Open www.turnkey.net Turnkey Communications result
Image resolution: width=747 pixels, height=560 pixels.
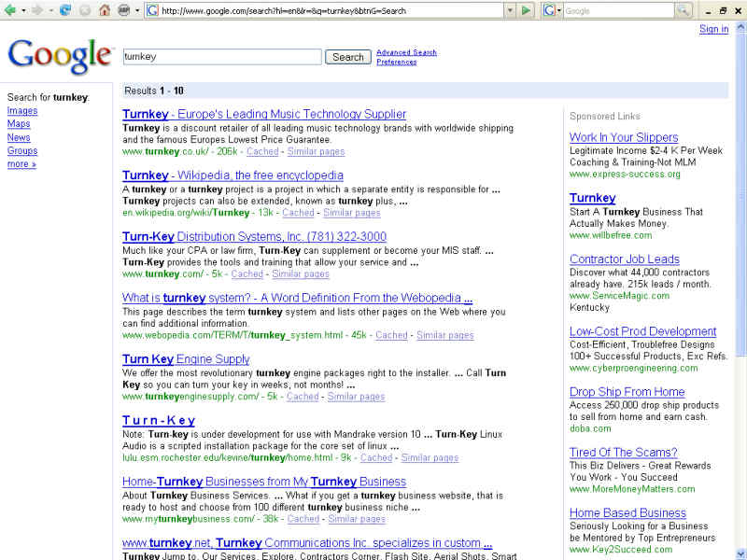(307, 543)
